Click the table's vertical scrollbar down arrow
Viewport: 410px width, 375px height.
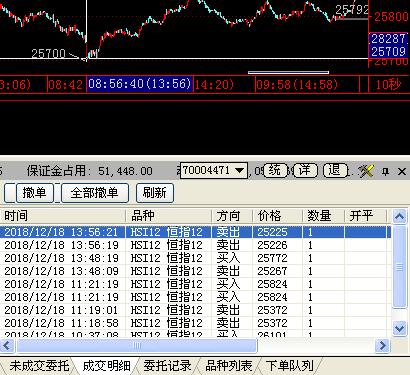pos(399,329)
